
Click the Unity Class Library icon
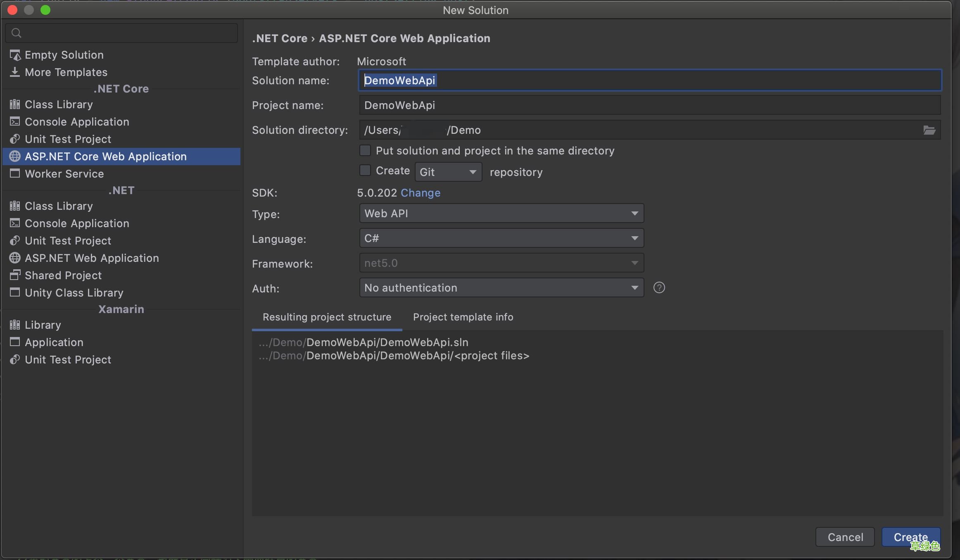pyautogui.click(x=15, y=292)
